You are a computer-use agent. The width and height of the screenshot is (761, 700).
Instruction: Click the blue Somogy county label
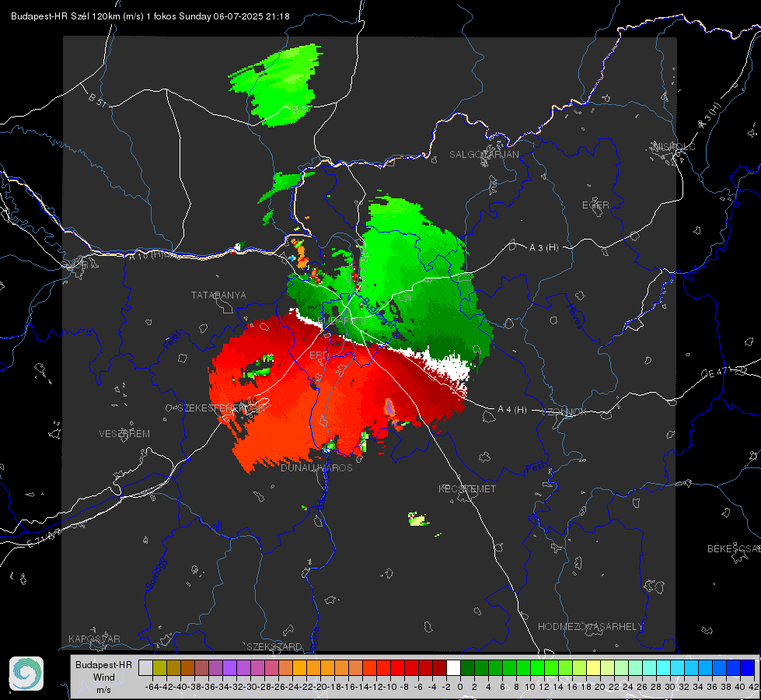coord(155,574)
